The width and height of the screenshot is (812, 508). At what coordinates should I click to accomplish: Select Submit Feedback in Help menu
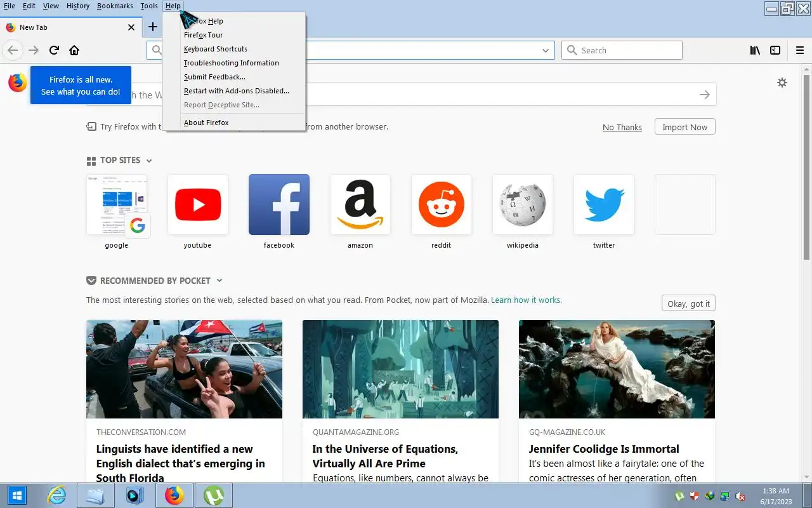pyautogui.click(x=235, y=77)
